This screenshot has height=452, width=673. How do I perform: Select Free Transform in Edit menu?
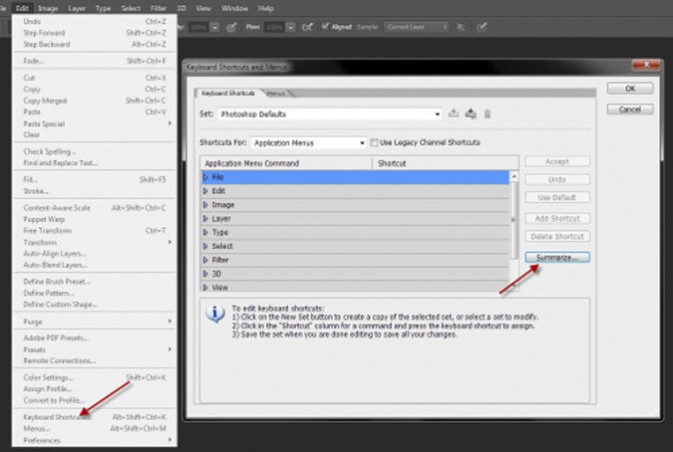coord(44,230)
